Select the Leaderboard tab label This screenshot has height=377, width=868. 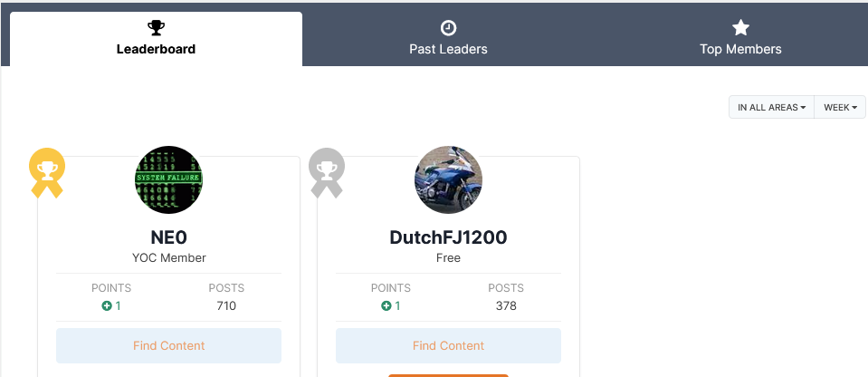coord(156,49)
